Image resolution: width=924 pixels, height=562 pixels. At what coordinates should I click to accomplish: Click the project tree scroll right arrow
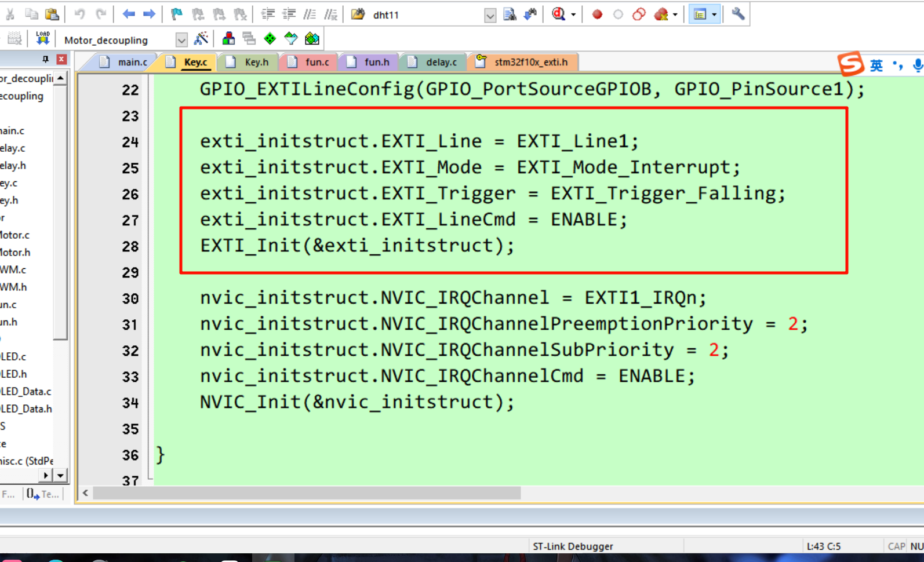tap(46, 476)
